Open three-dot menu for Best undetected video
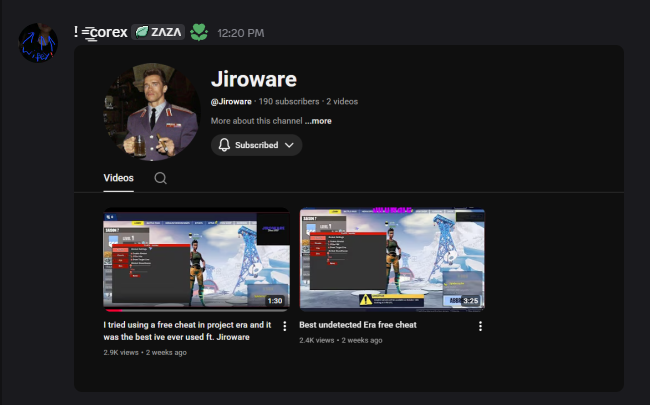Viewport: 650px width, 405px height. click(480, 326)
